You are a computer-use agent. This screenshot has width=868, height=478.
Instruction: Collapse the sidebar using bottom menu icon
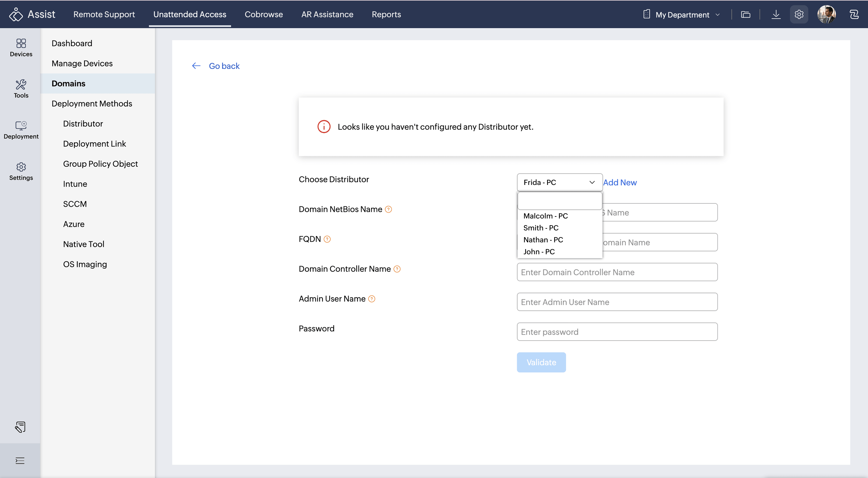click(20, 461)
